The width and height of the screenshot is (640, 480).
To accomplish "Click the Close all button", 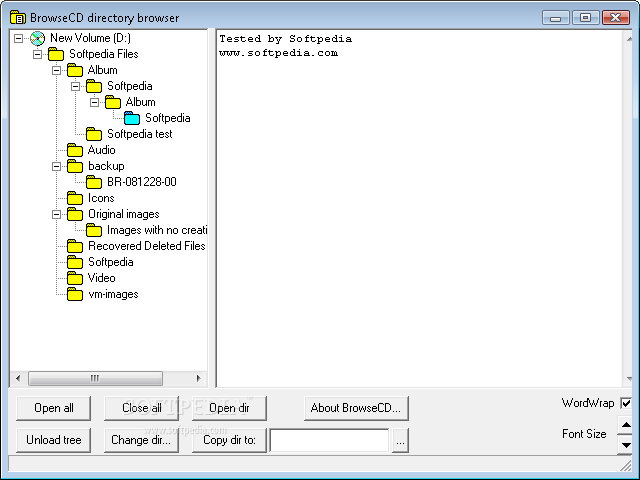I will point(141,408).
